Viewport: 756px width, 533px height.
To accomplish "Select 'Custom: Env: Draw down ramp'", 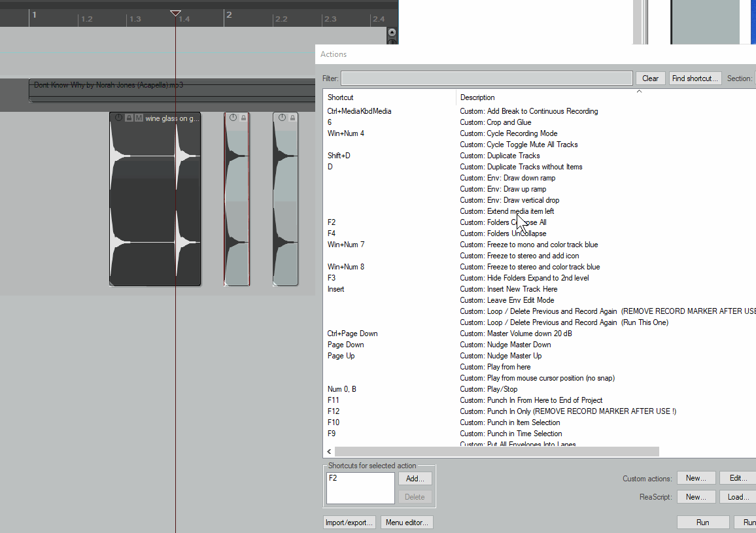I will pyautogui.click(x=507, y=177).
